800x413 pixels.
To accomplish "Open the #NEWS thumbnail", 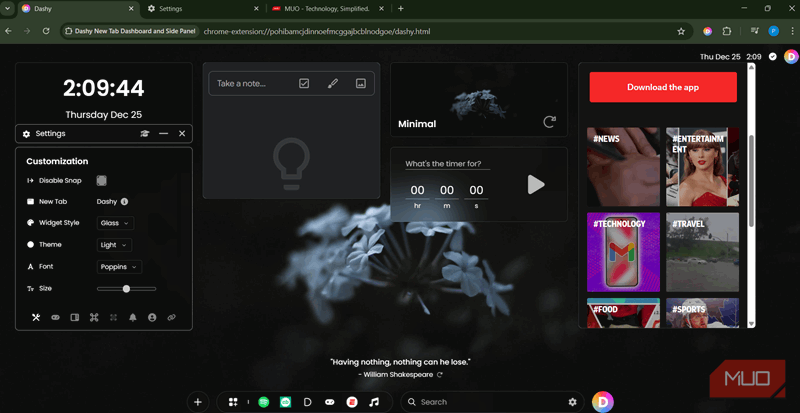I will pyautogui.click(x=623, y=167).
